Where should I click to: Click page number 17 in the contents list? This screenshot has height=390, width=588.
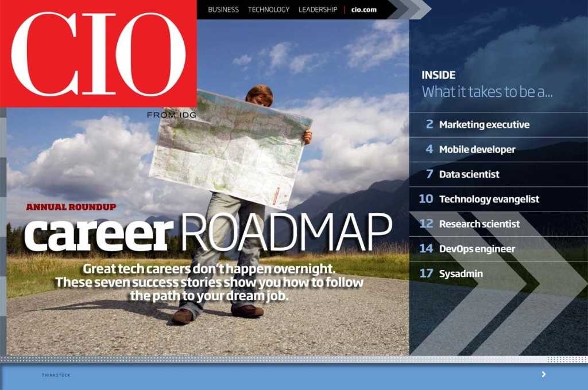click(x=427, y=273)
